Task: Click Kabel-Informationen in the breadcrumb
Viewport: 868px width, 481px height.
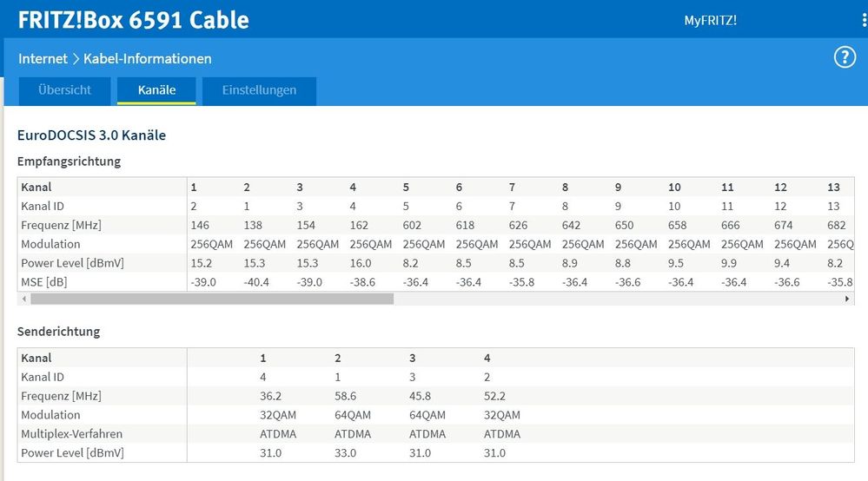Action: click(x=148, y=59)
